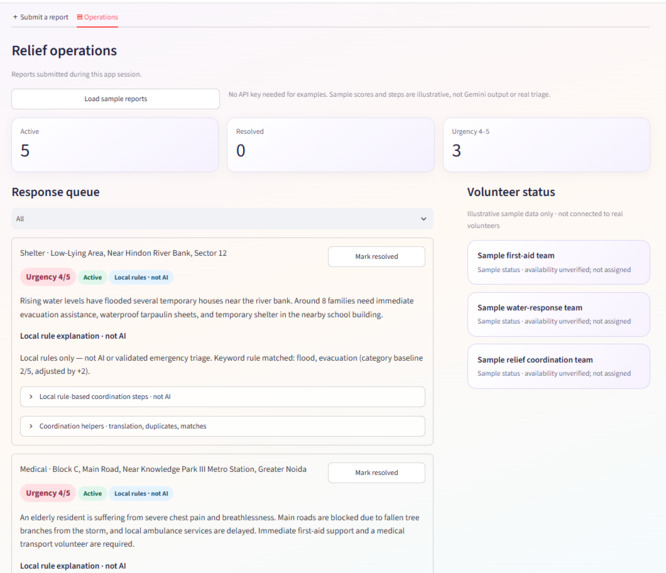
Task: Click Reports submitted during this app session text
Action: (x=76, y=74)
